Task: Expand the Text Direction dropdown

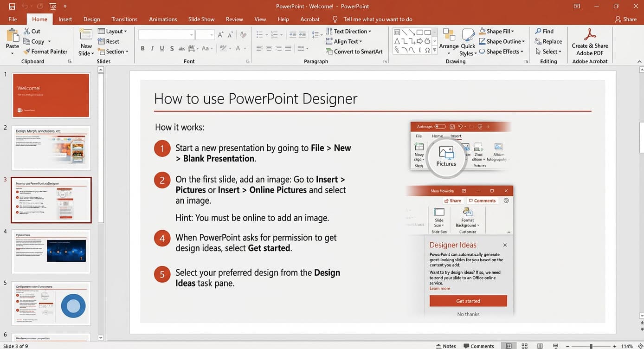Action: pos(348,31)
